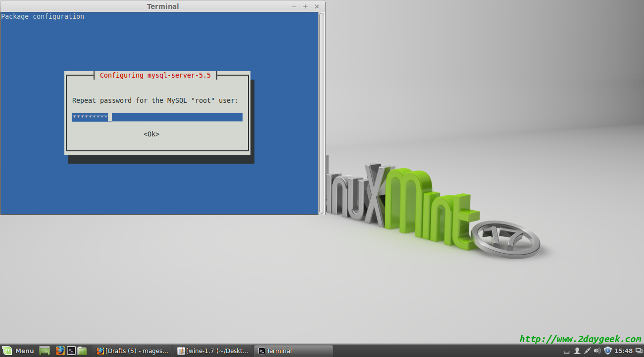
Task: Launch Firefox from the panel launcher
Action: (60, 351)
